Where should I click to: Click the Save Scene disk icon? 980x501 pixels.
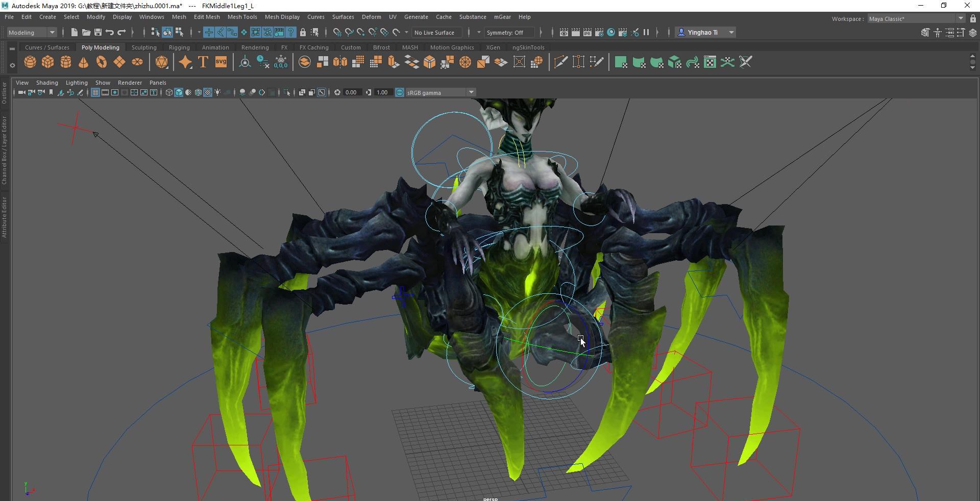pos(98,32)
